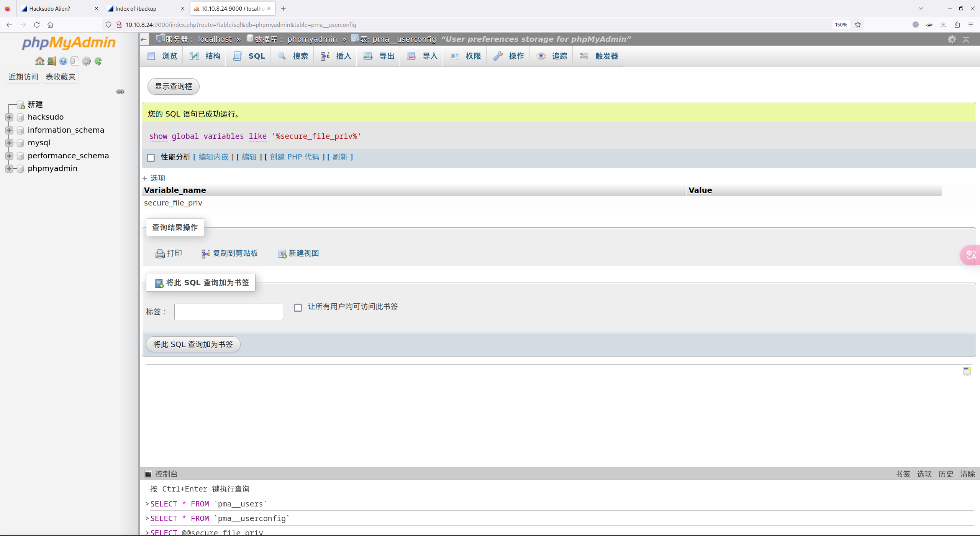Reload navigation panel with green refresh icon
The width and height of the screenshot is (980, 536).
[x=98, y=61]
